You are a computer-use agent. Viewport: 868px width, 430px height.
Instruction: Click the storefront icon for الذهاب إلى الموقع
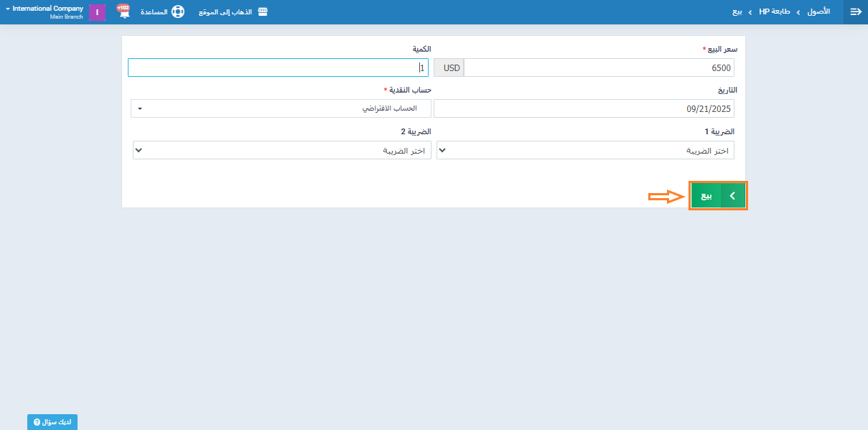pos(263,12)
